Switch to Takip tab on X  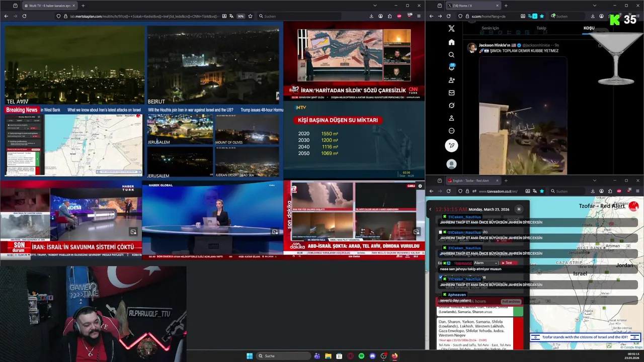click(541, 28)
